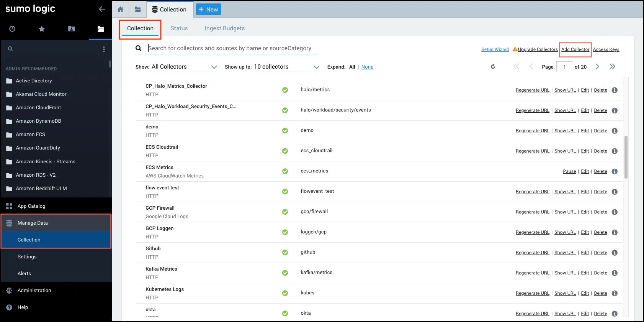
Task: Open the Recent clock icon in sidebar
Action: click(x=12, y=29)
